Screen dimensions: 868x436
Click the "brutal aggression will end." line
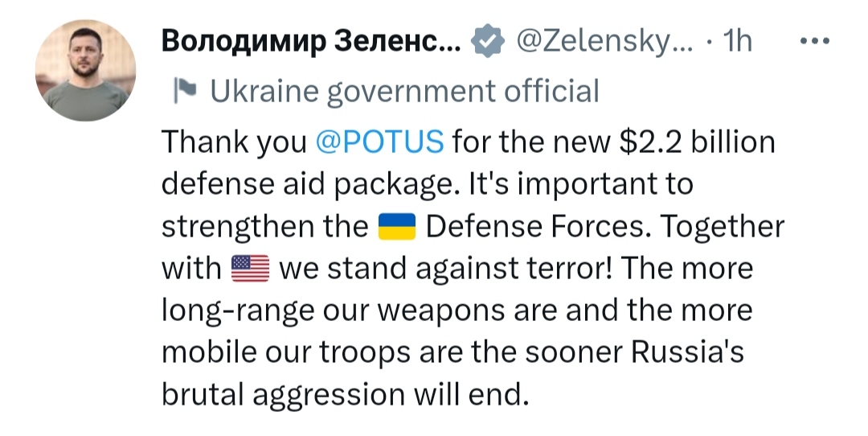point(342,396)
